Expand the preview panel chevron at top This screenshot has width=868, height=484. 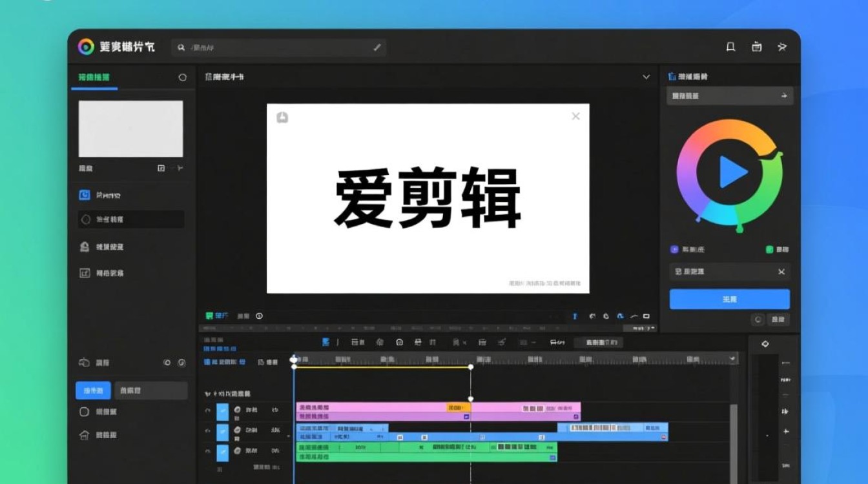click(x=646, y=77)
